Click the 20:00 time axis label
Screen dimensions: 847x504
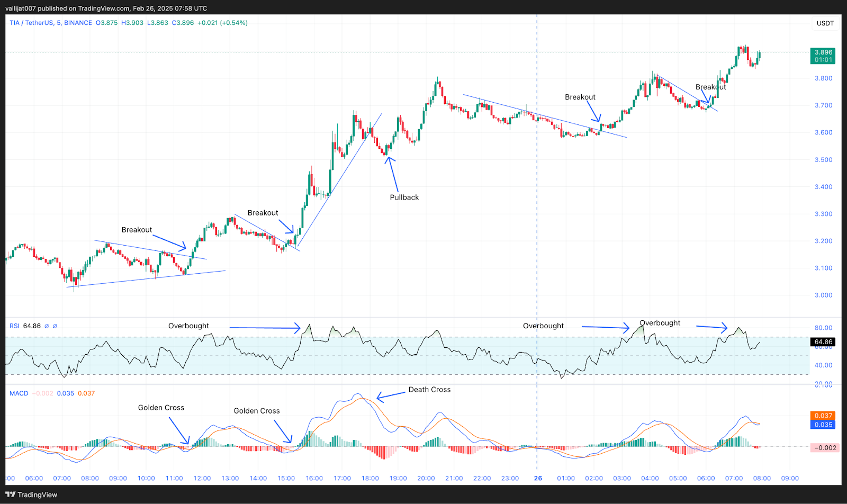click(426, 478)
